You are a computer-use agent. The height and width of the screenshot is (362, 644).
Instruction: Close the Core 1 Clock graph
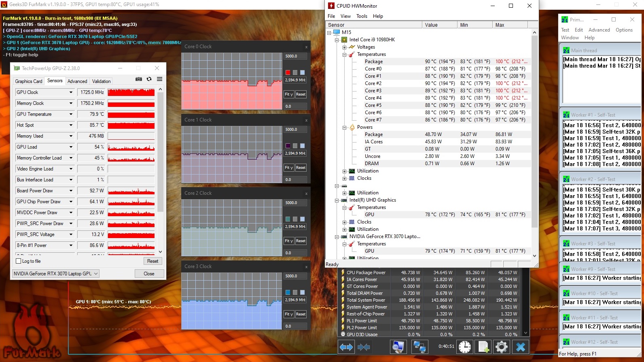tap(306, 120)
